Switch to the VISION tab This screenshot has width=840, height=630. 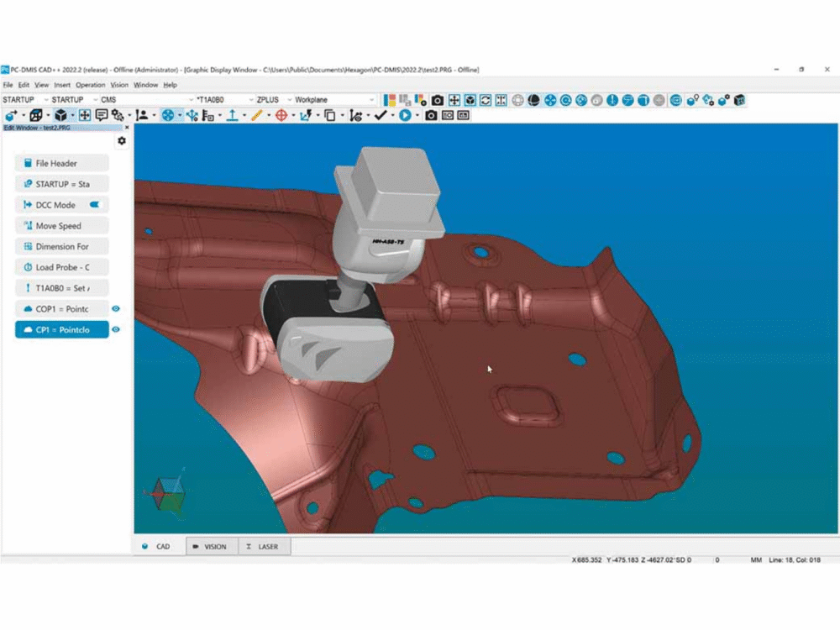pos(212,547)
